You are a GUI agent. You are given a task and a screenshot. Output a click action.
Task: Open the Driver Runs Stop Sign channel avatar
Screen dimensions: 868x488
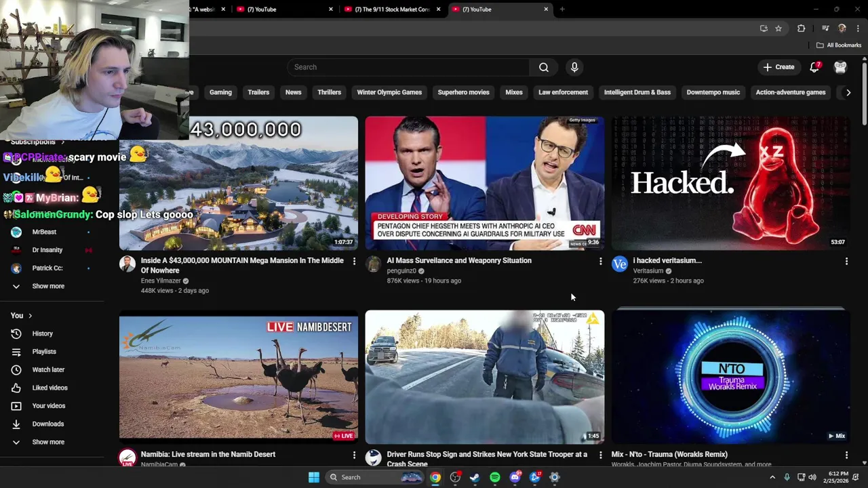(374, 458)
